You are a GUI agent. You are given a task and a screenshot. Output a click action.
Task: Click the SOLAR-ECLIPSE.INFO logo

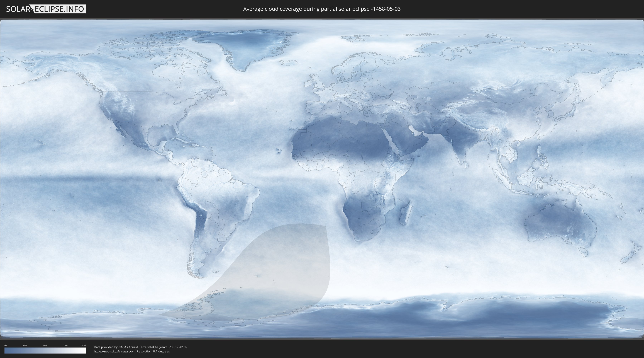pos(46,9)
